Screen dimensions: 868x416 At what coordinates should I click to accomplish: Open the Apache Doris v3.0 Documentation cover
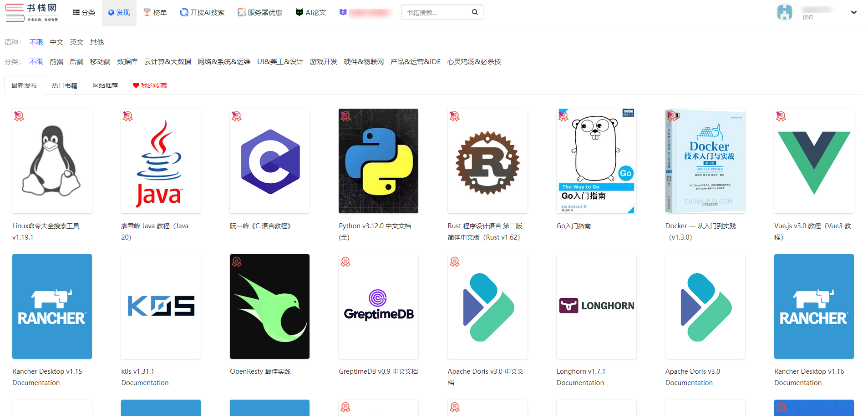[705, 306]
